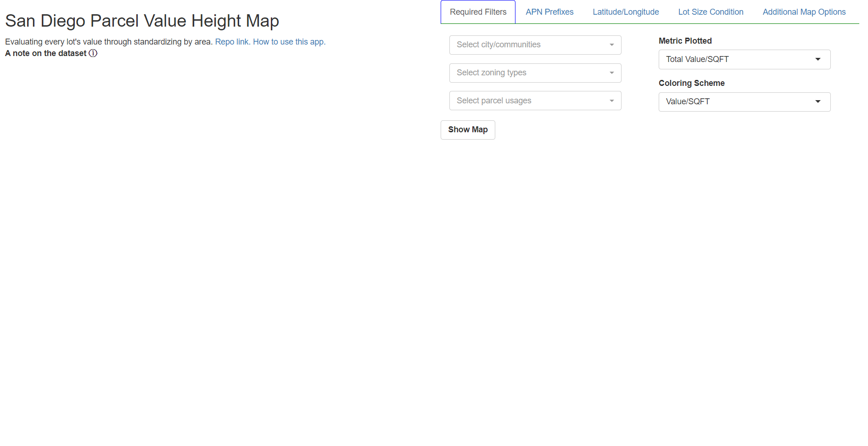Open the Repo link
Viewport: 868px width, 446px height.
click(x=233, y=42)
